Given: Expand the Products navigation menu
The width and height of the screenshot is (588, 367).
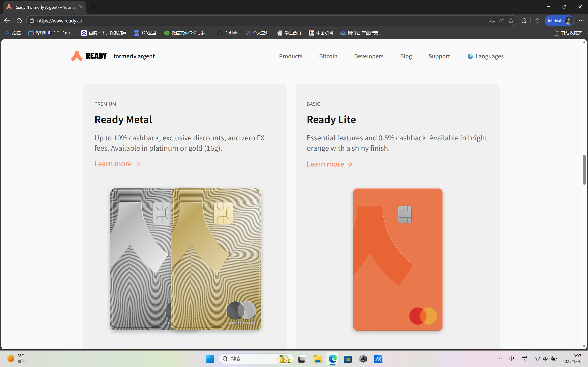Looking at the screenshot, I should [291, 56].
